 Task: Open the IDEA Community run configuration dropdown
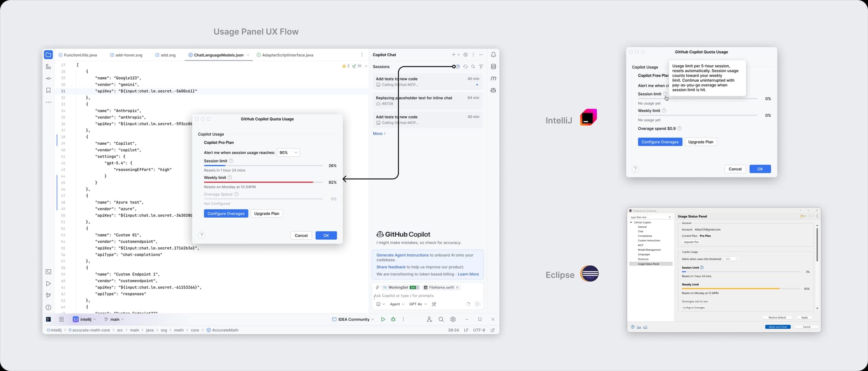(x=353, y=319)
